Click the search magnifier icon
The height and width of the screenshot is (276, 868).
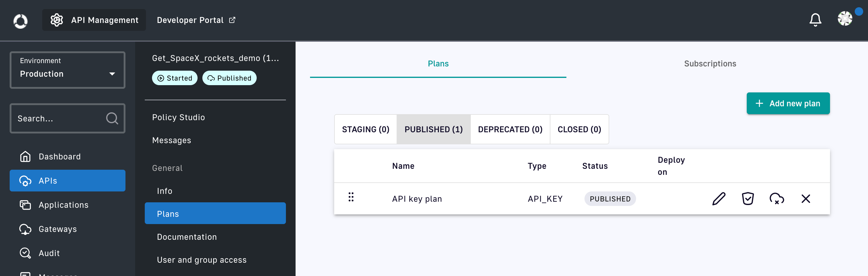coord(112,118)
